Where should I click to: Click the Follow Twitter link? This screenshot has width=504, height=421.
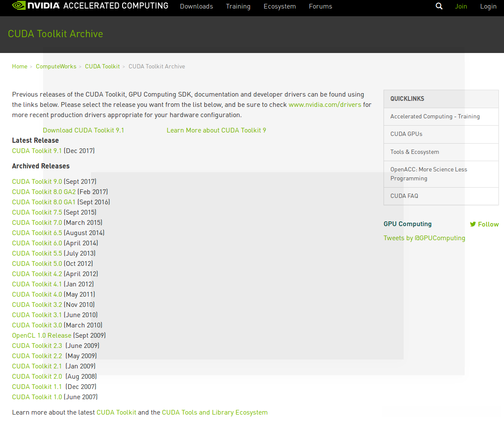click(x=484, y=224)
